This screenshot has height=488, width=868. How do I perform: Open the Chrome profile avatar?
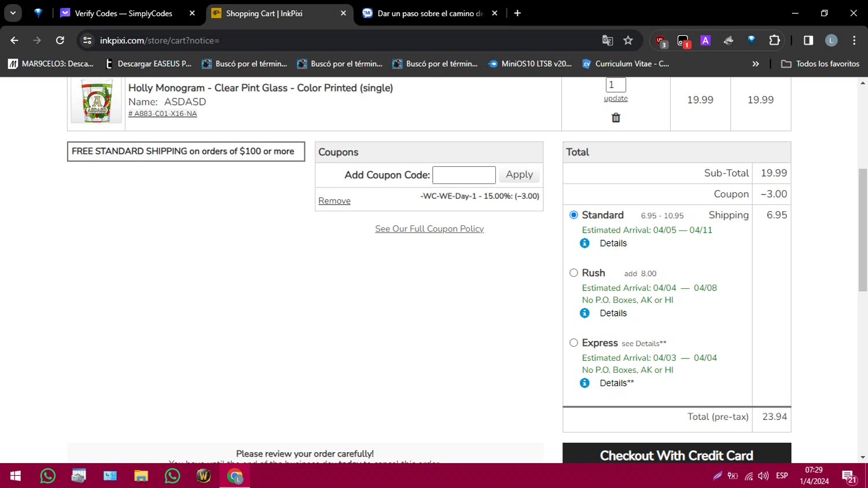[831, 41]
